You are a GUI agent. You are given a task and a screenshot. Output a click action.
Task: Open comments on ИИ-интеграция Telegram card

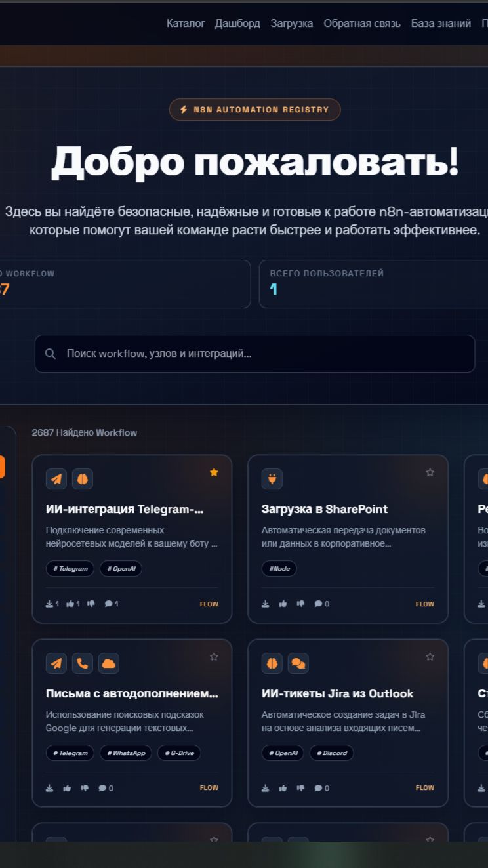tap(111, 604)
